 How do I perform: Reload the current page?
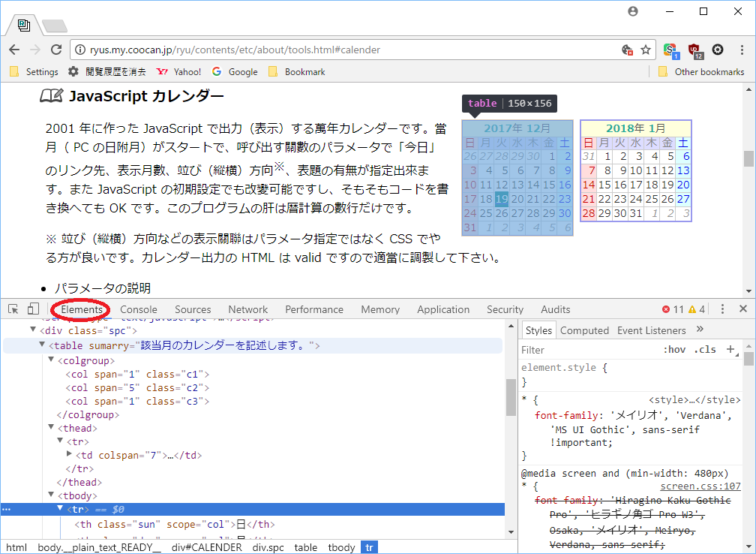(x=56, y=50)
